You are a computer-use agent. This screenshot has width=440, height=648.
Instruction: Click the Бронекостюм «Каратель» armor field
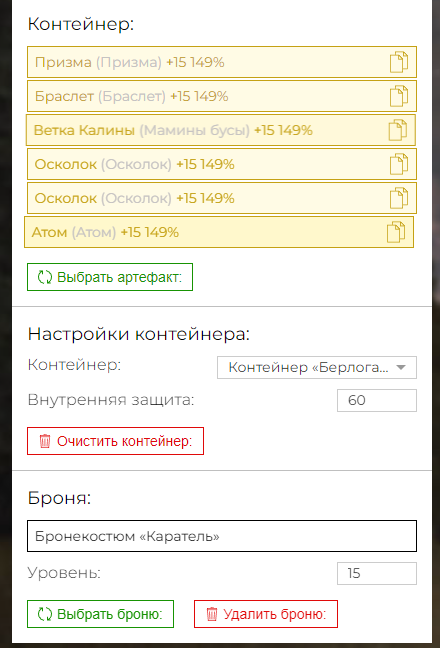point(222,536)
